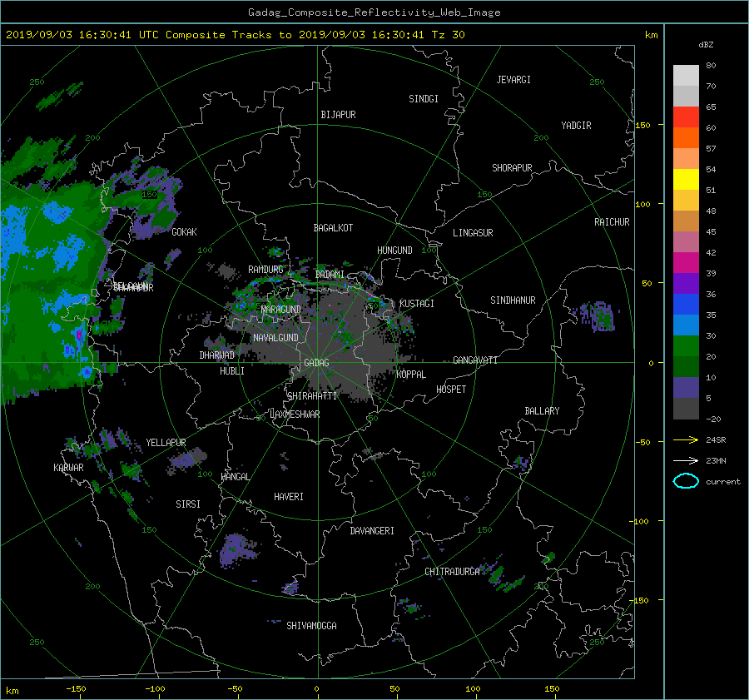Click the HANGAL town label
Viewport: 749px width, 700px height.
[235, 477]
